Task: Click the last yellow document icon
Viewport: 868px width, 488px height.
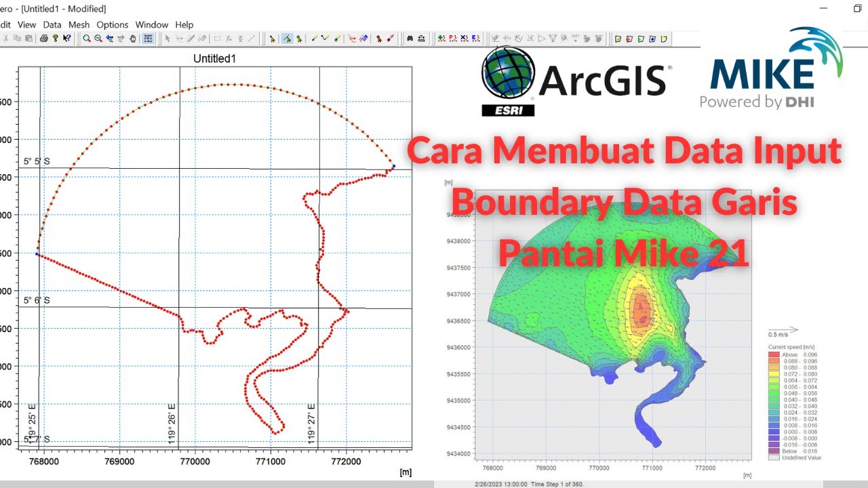Action: [664, 39]
